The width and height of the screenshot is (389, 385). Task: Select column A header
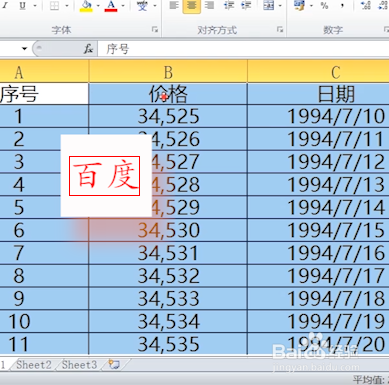point(44,72)
